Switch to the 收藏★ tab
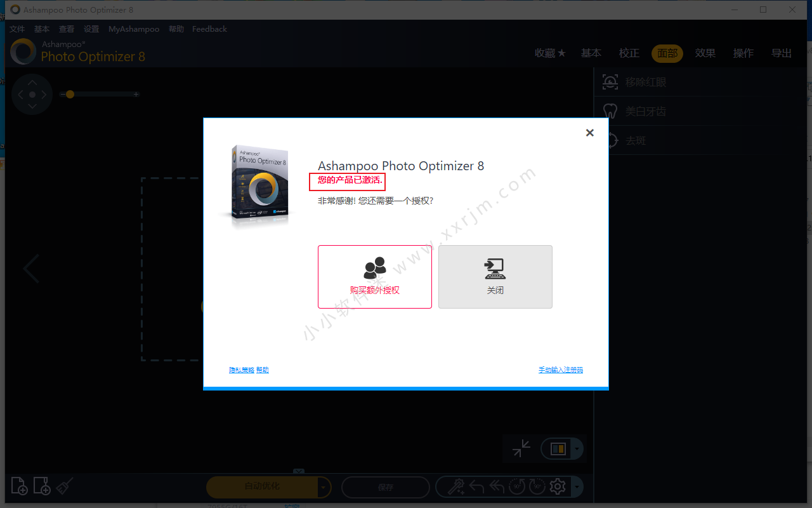This screenshot has height=508, width=812. coord(550,53)
